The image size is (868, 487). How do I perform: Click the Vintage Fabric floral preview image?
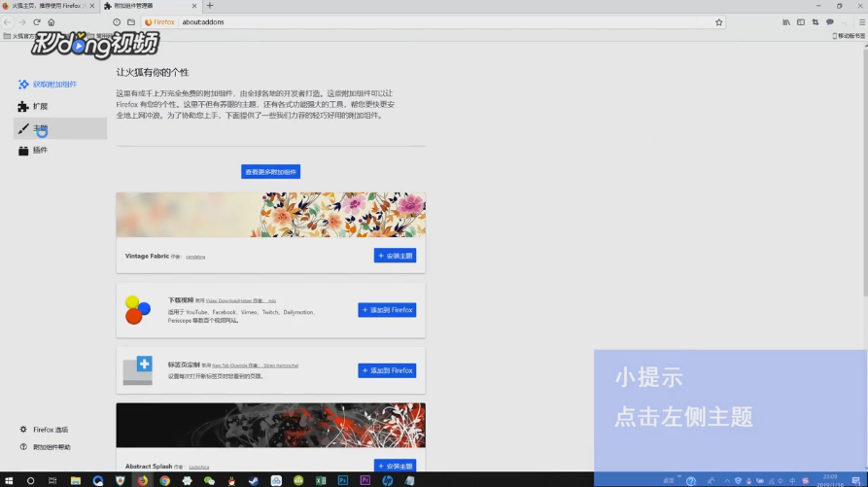click(270, 215)
